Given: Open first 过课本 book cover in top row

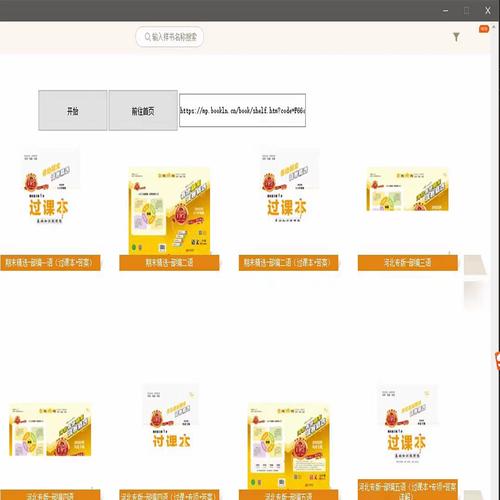Looking at the screenshot, I should pyautogui.click(x=49, y=188).
